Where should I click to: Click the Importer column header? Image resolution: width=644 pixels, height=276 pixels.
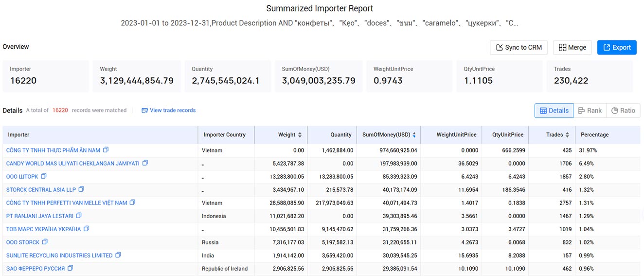(x=100, y=135)
